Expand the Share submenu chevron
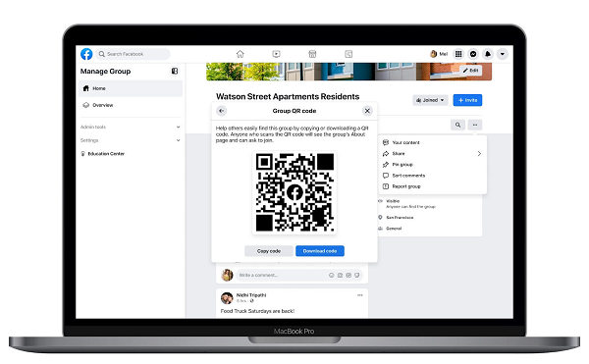This screenshot has height=364, width=589. (479, 153)
